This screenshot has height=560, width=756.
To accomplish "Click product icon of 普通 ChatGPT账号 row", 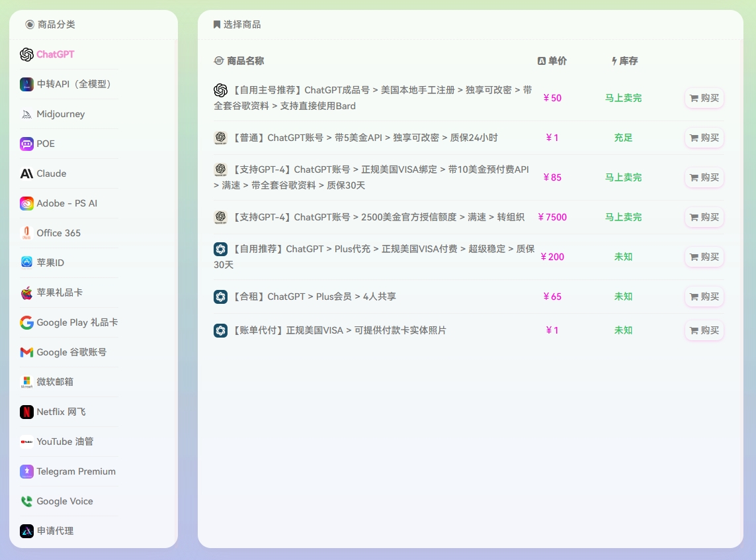I will pyautogui.click(x=220, y=138).
